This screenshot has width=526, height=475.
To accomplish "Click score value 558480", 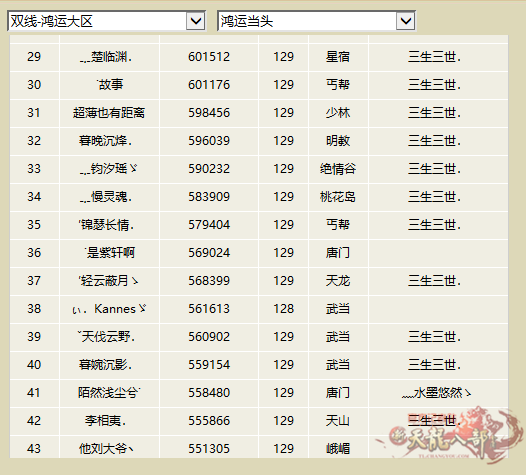I will (209, 393).
